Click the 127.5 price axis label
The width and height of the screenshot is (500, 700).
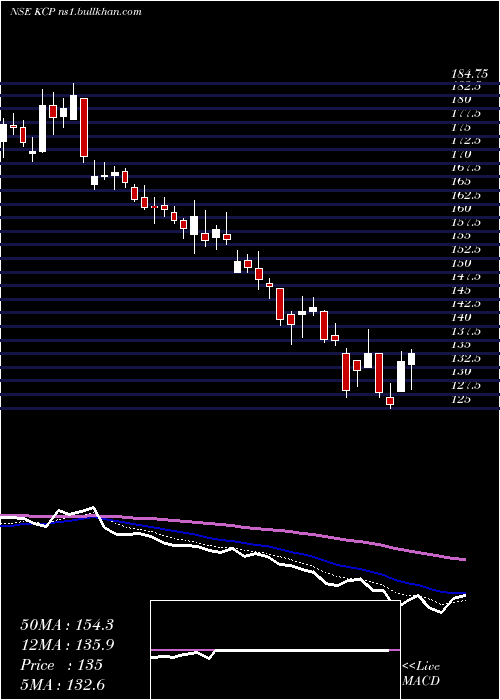[x=465, y=386]
